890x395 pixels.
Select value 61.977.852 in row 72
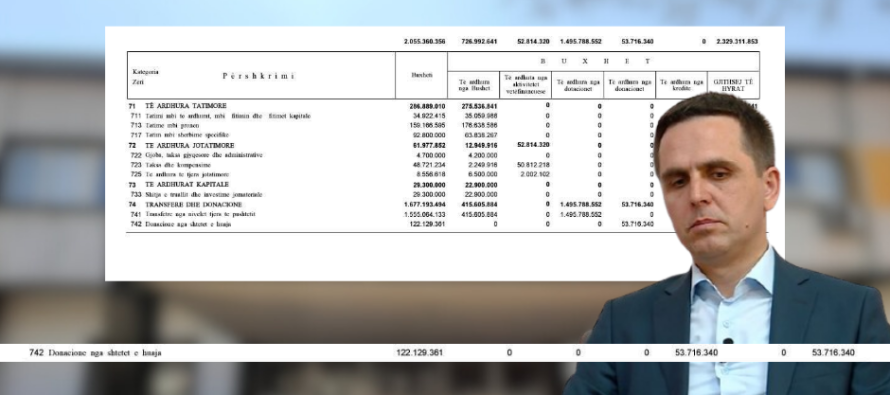(429, 145)
